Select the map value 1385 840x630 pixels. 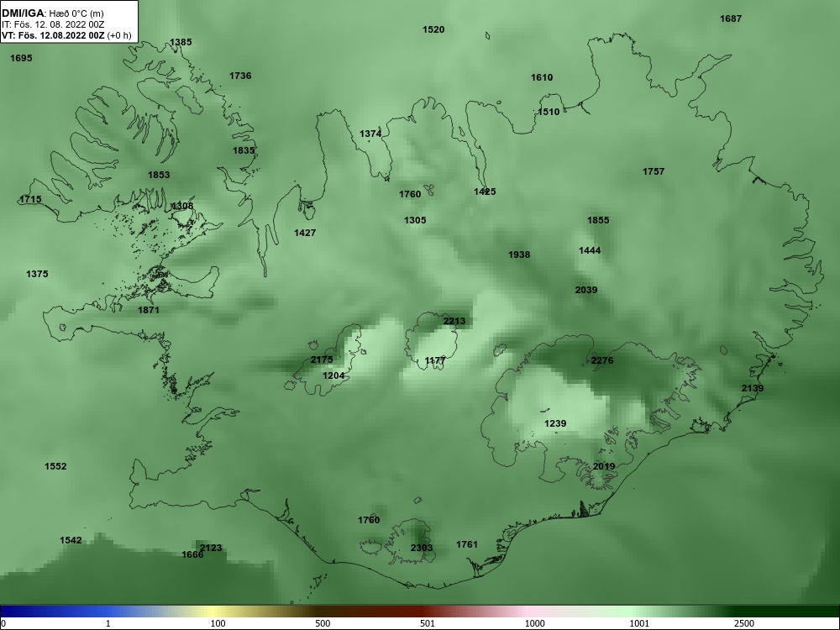(181, 42)
